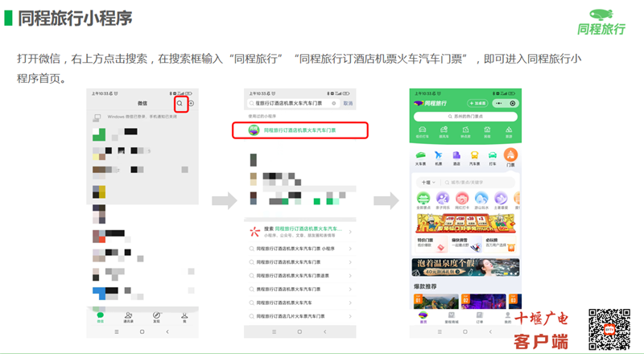Tap Android recents menu on the WeChat phone

[117, 331]
